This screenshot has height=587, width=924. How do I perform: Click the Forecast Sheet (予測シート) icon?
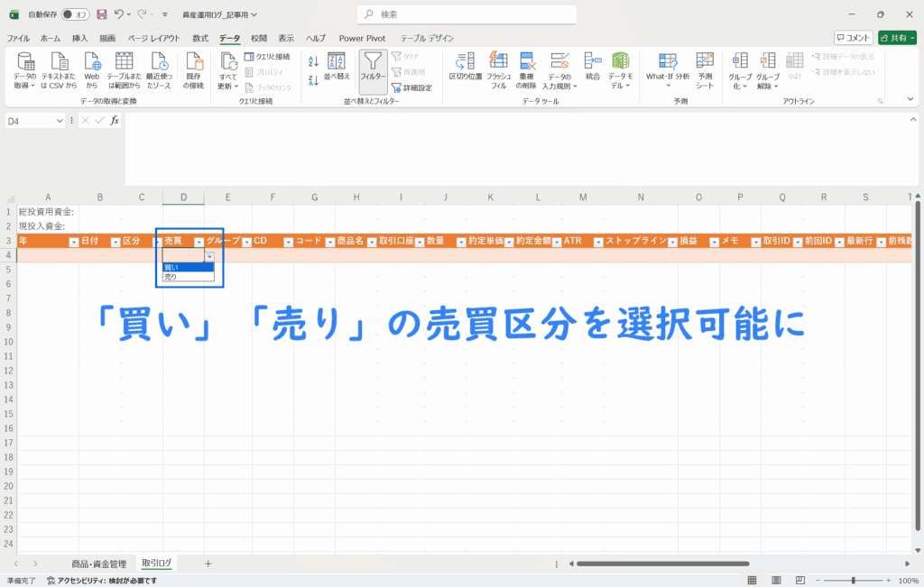(x=705, y=67)
